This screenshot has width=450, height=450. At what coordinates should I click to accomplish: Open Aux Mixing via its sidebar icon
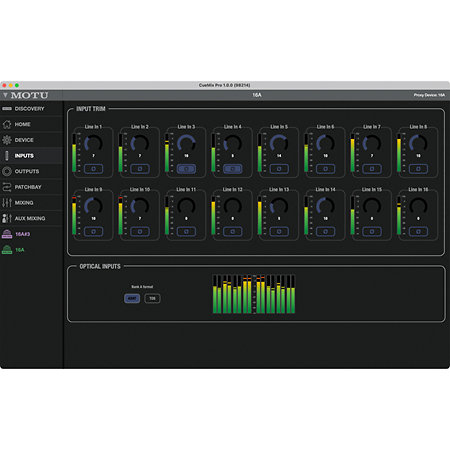[7, 218]
